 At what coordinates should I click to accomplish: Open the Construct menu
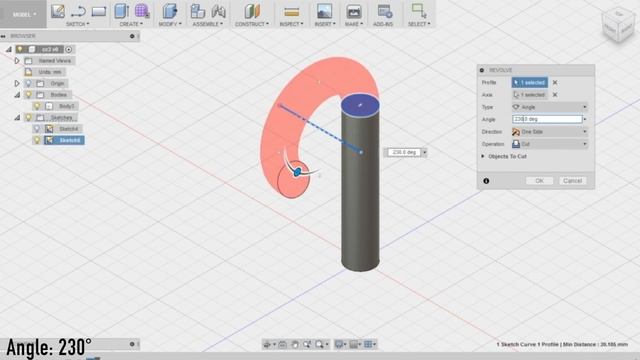tap(252, 24)
